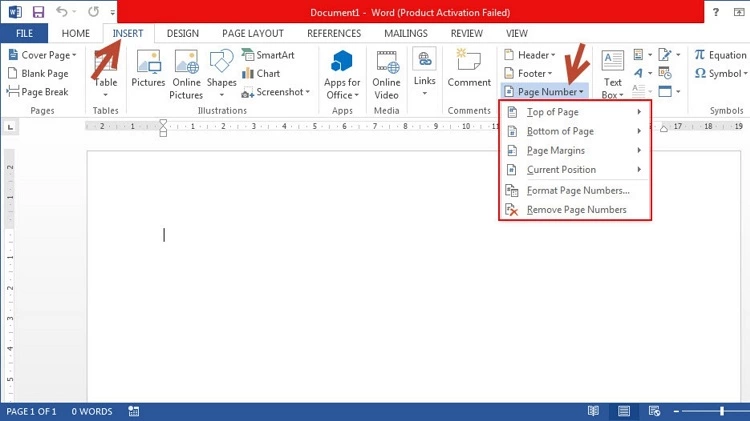Viewport: 750px width, 421px height.
Task: Click the Redo/Repeat icon
Action: 93,11
